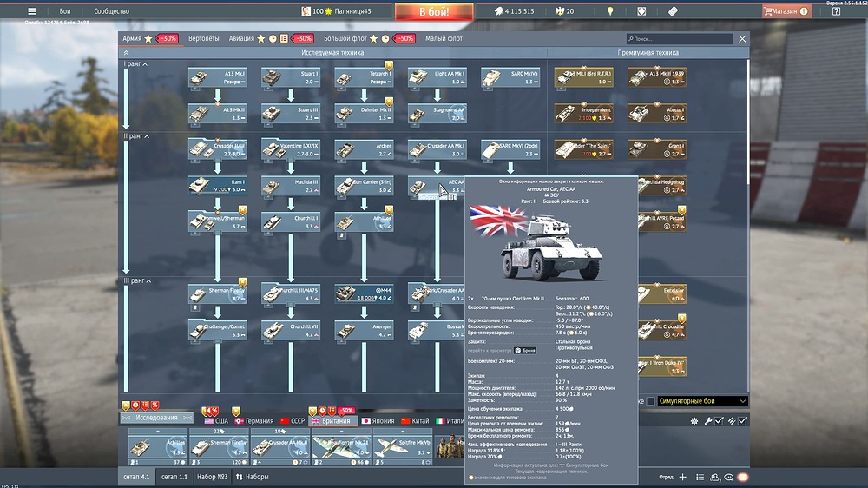
Task: Select the Ram I tank card
Action: 218,186
